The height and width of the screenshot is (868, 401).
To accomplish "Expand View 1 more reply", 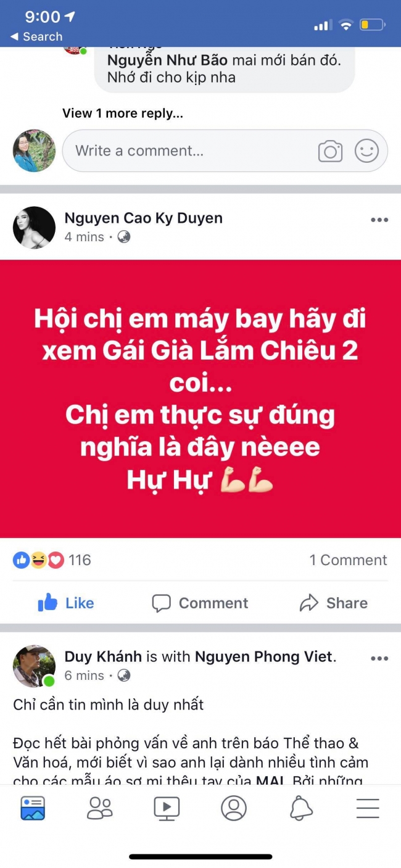I will 123,114.
